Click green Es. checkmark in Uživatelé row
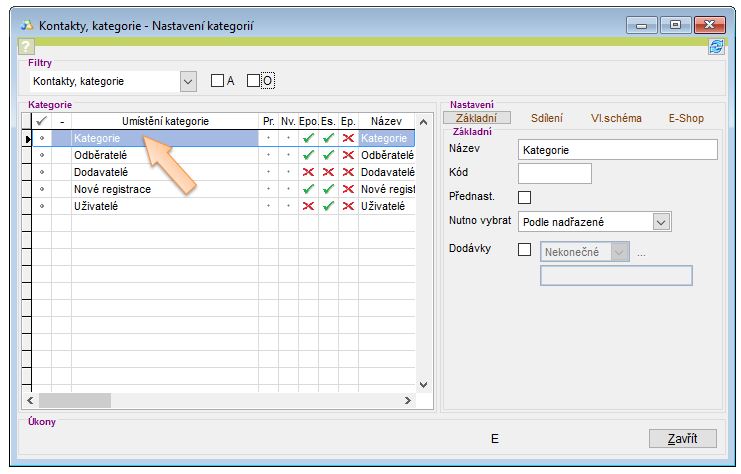Screen dimensions: 741x474 coord(328,206)
